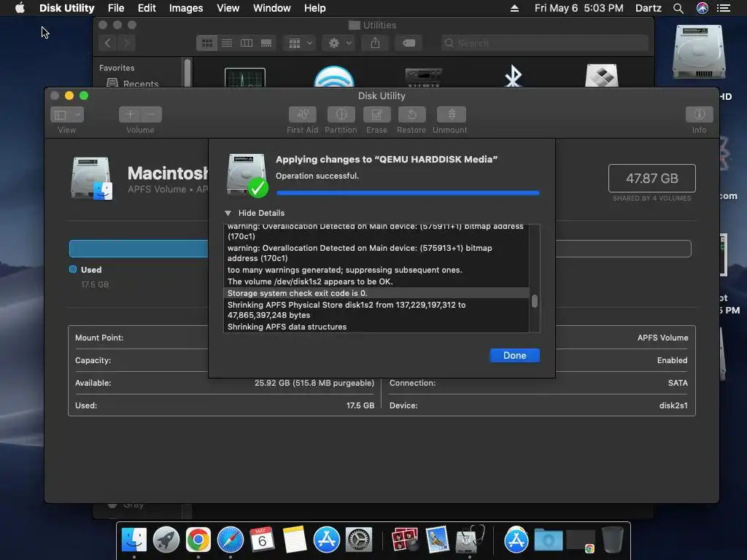Click the blue operation progress bar

point(408,192)
